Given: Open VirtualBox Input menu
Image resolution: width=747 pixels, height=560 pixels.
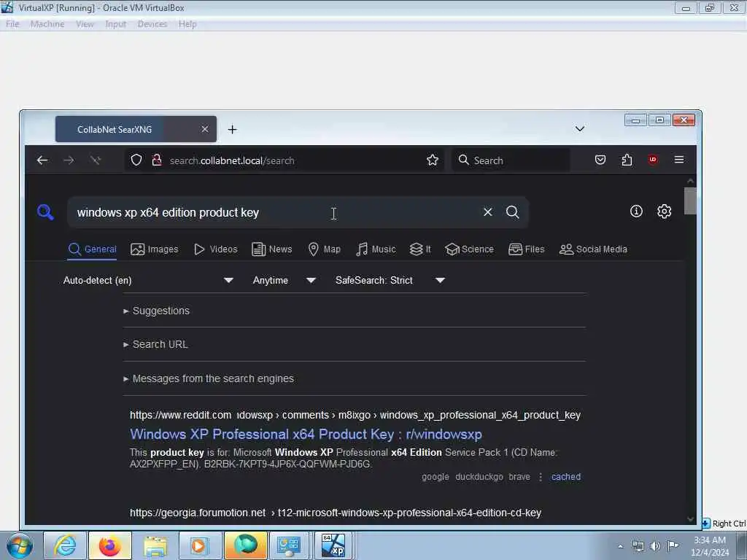Looking at the screenshot, I should coord(115,24).
